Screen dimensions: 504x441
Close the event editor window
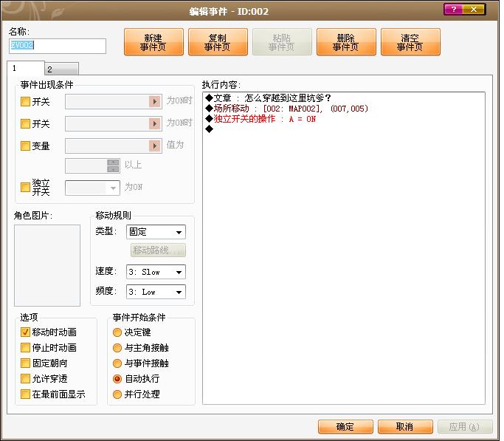click(474, 10)
